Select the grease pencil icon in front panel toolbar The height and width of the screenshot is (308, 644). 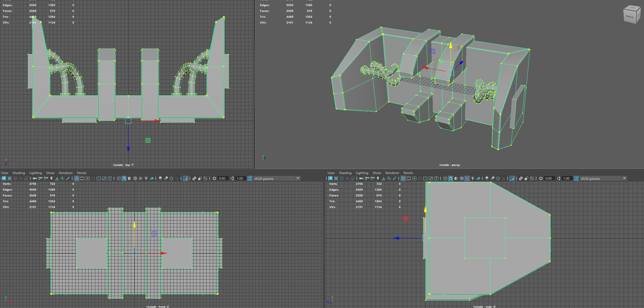tap(68, 178)
